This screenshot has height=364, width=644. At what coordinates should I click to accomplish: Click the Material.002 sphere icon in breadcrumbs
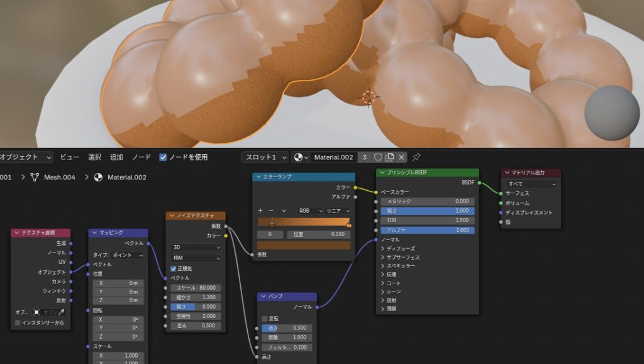[x=98, y=177]
